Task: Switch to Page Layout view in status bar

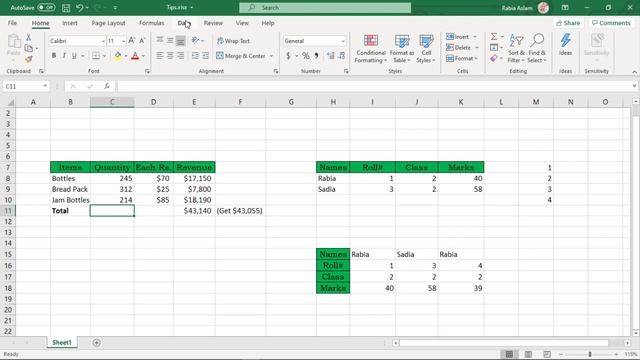Action: tap(528, 354)
